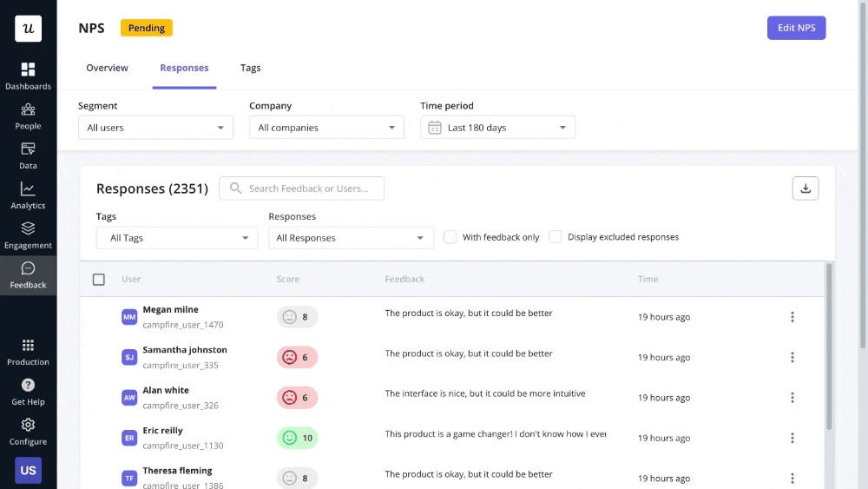Check Display excluded responses box
Viewport: 868px width, 489px height.
pyautogui.click(x=556, y=237)
